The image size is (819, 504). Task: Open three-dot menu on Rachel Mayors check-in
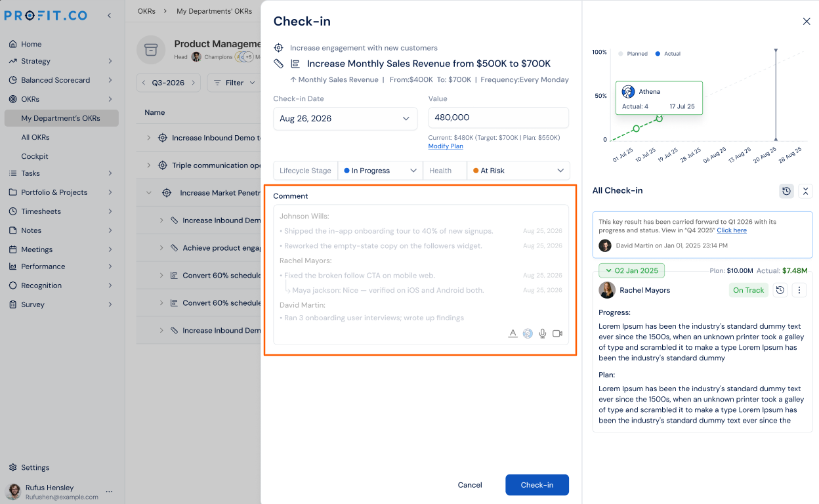click(x=799, y=290)
